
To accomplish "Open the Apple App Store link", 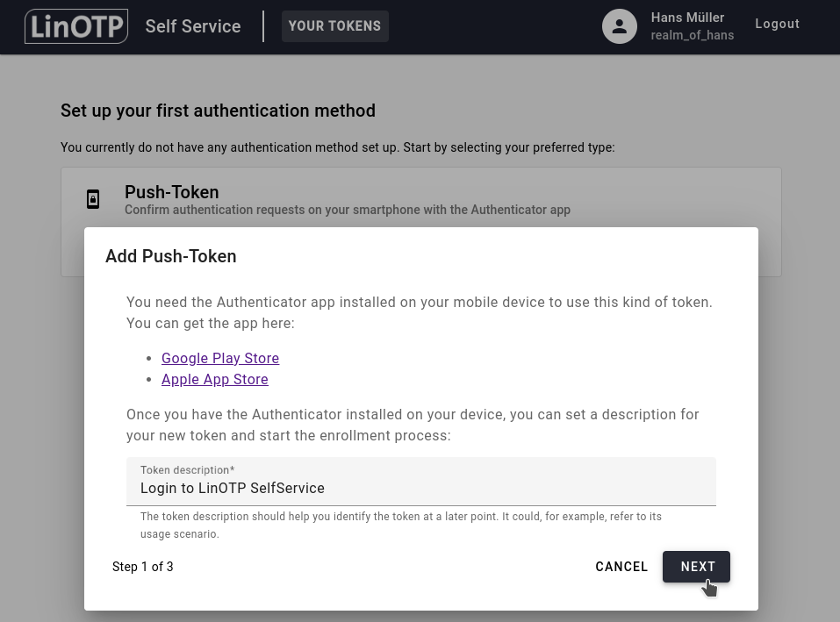I will coord(214,379).
